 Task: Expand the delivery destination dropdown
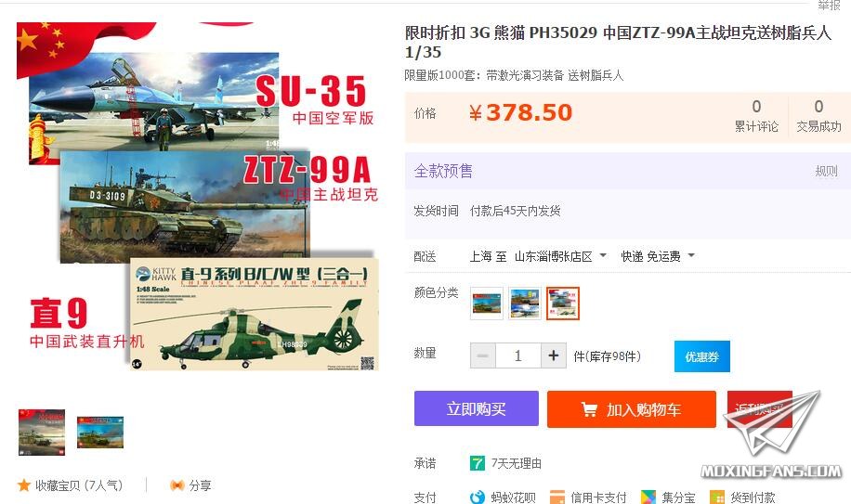tap(603, 256)
